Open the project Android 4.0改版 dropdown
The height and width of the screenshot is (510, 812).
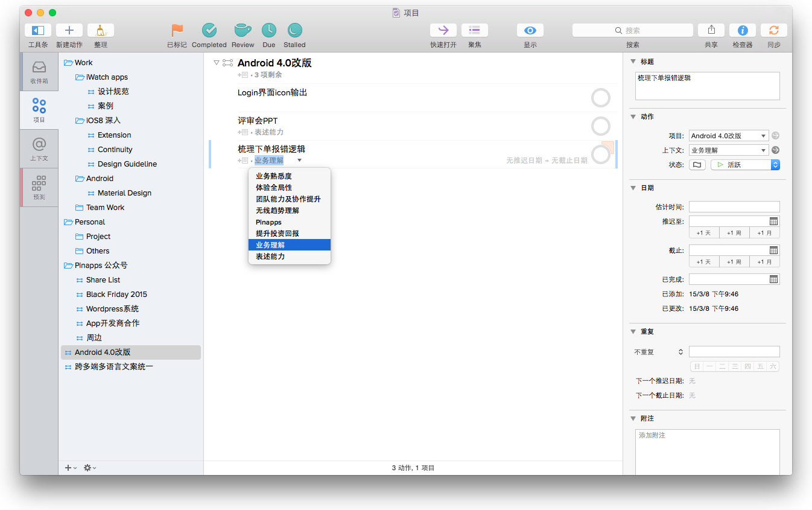coord(729,136)
